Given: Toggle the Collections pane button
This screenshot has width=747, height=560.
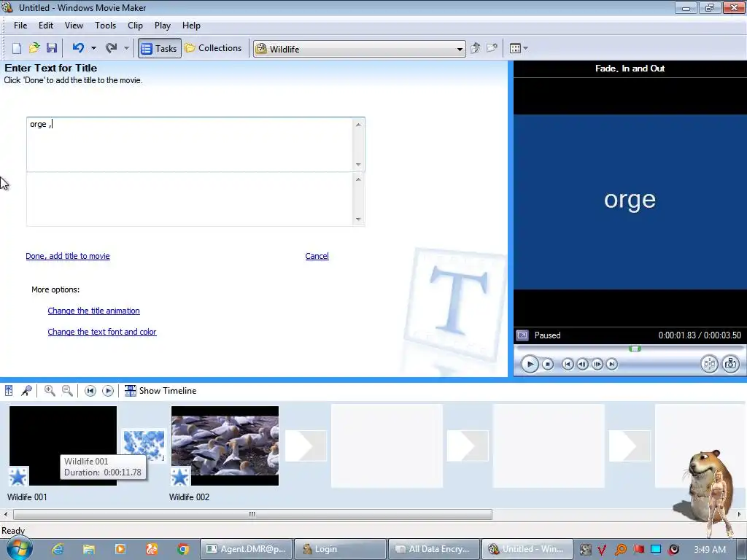Looking at the screenshot, I should coord(213,48).
